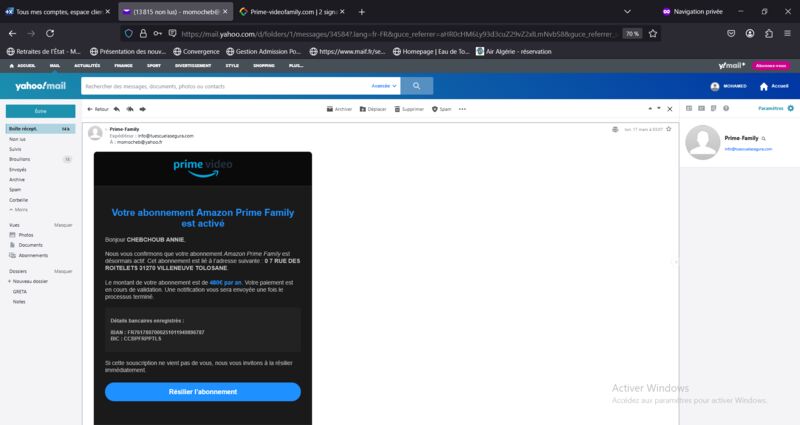
Task: Open Yahoo Mail Paramètres gear
Action: click(791, 108)
